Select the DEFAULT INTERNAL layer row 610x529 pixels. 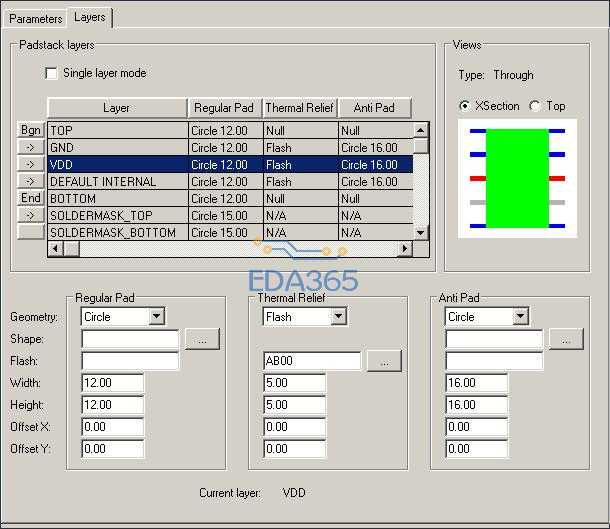[230, 182]
